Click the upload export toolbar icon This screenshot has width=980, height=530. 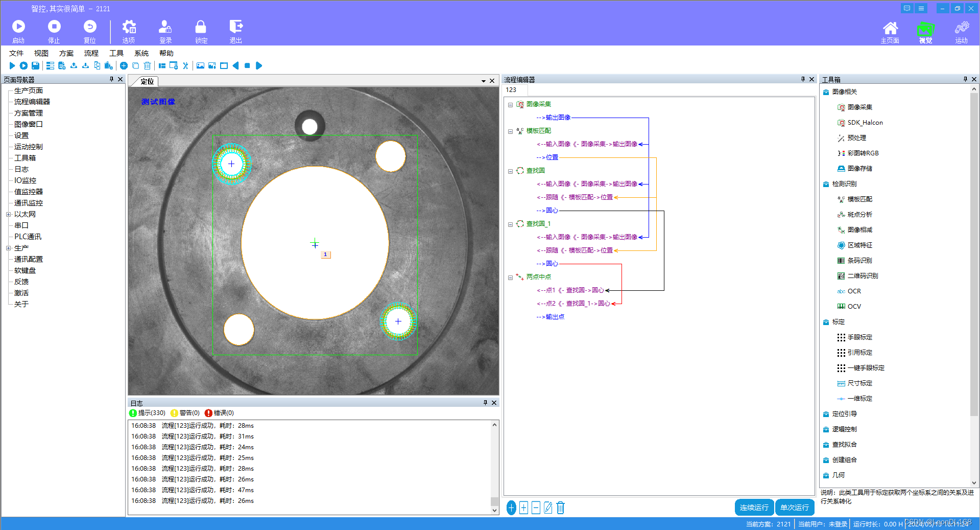(x=74, y=65)
